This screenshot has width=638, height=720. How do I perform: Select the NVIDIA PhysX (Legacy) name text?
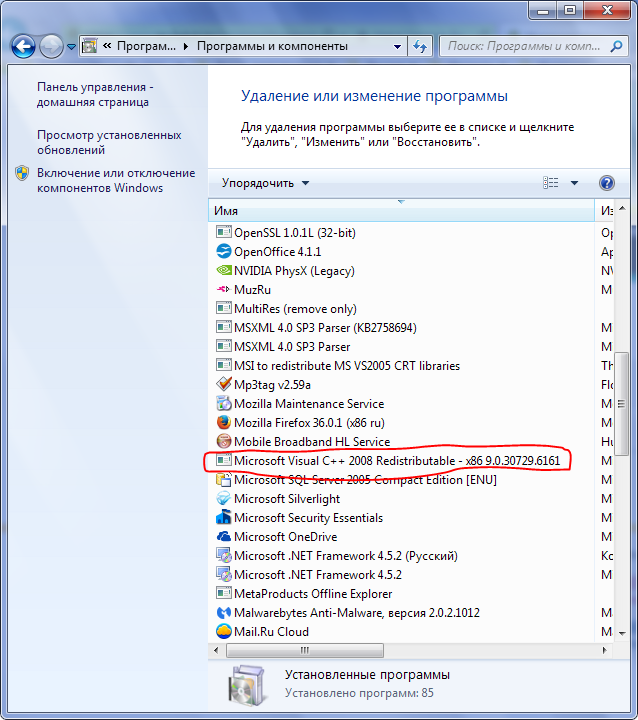pos(294,271)
